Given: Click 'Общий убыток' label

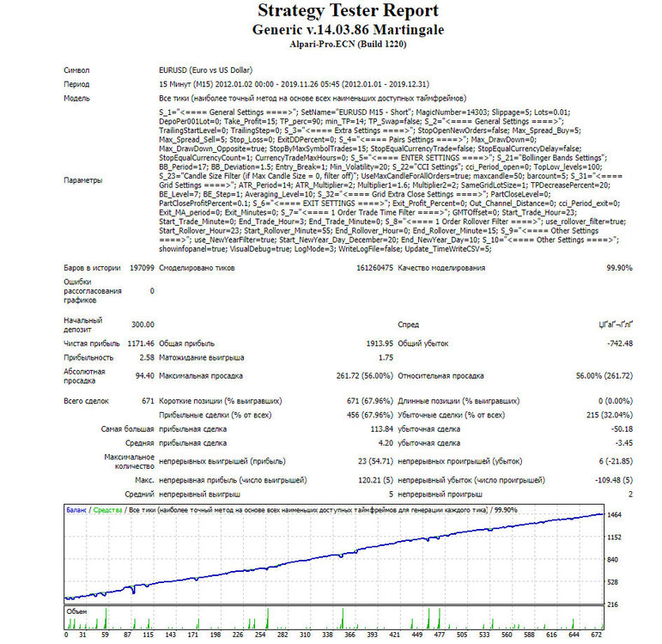Looking at the screenshot, I should (x=423, y=343).
